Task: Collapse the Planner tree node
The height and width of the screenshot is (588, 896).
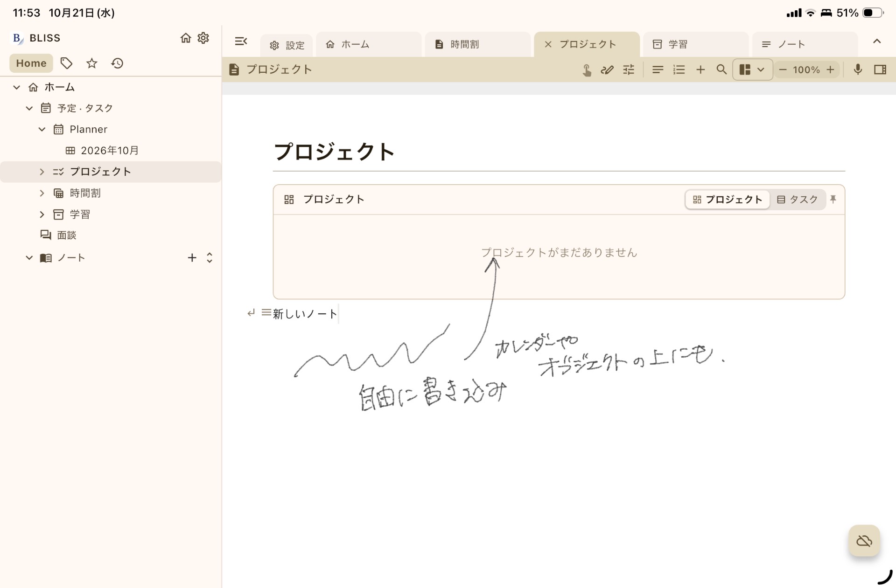Action: [42, 129]
